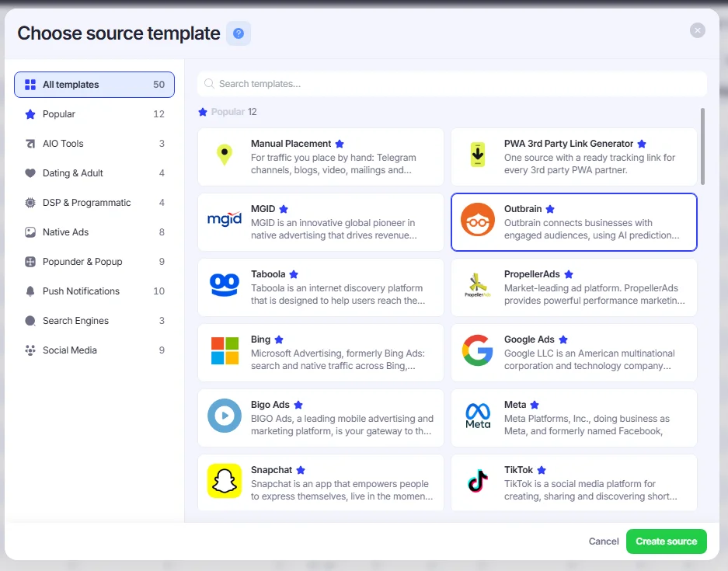Select the Push Notifications category
The height and width of the screenshot is (571, 728).
click(x=94, y=291)
